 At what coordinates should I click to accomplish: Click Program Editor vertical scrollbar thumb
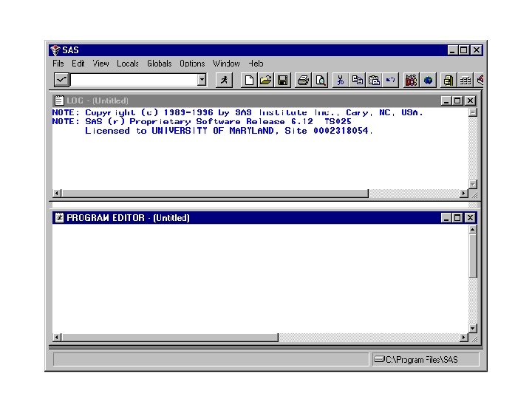(x=473, y=256)
